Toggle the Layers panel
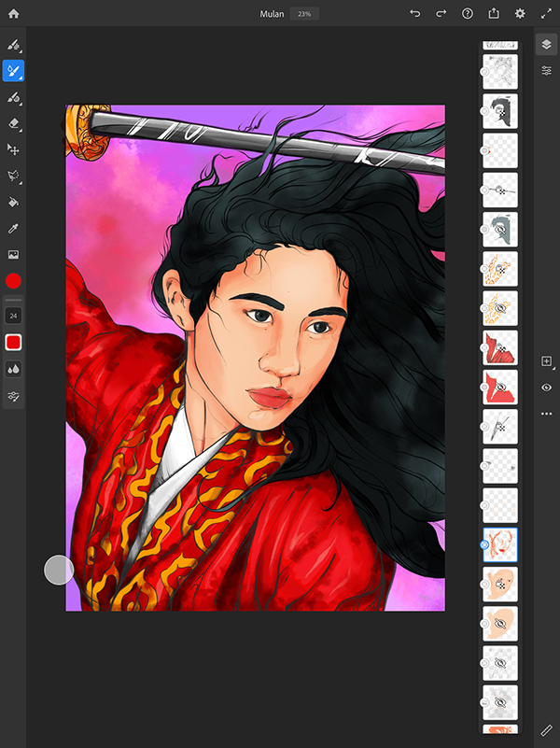Image resolution: width=560 pixels, height=748 pixels. [546, 45]
